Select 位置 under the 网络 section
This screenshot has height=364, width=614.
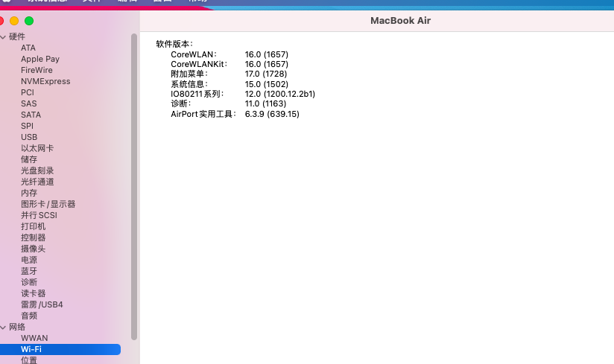pyautogui.click(x=29, y=360)
